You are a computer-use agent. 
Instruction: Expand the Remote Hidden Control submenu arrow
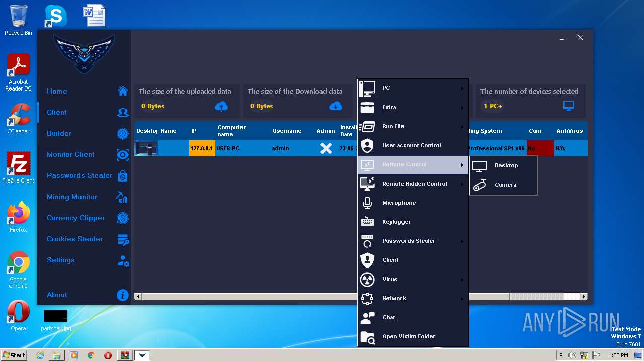tap(462, 184)
